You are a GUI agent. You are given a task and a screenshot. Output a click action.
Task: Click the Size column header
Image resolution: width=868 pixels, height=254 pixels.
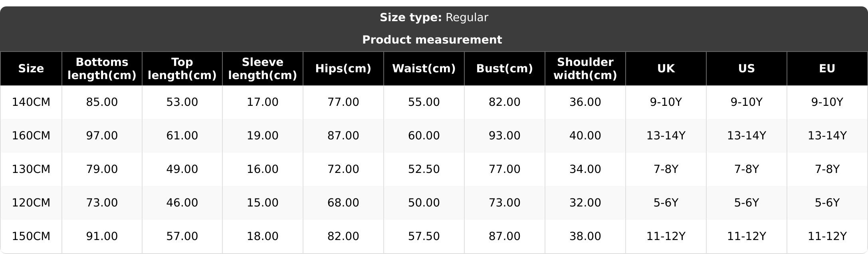click(31, 69)
